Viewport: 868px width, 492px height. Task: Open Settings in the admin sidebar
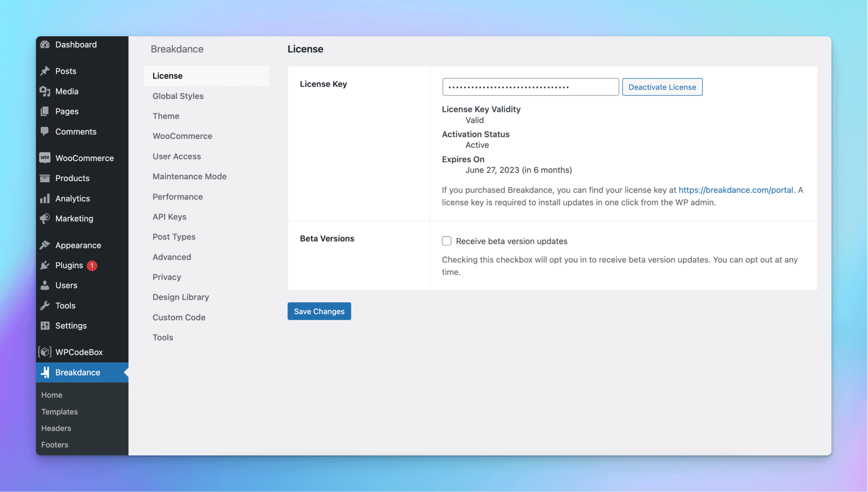click(x=82, y=326)
